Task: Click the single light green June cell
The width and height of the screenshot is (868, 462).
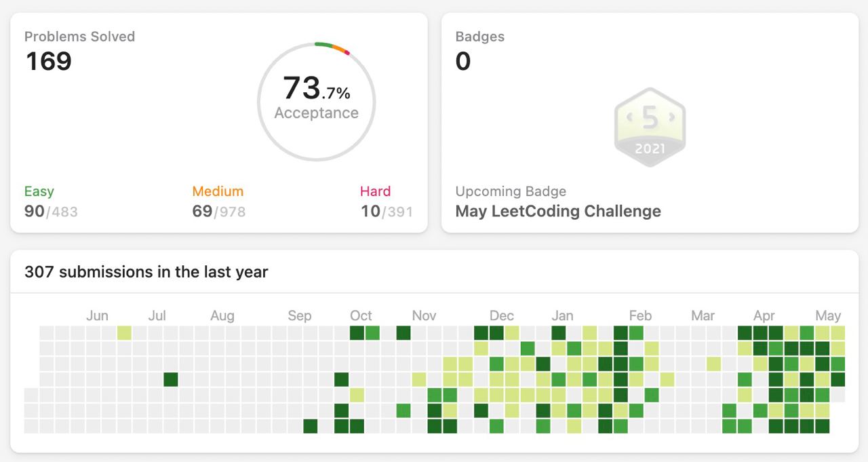Action: tap(124, 333)
